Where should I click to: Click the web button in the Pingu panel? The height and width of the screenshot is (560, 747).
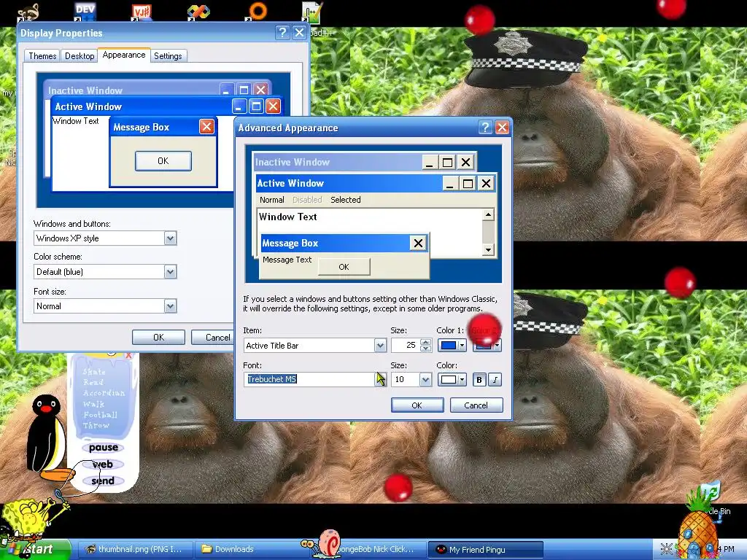[x=103, y=464]
